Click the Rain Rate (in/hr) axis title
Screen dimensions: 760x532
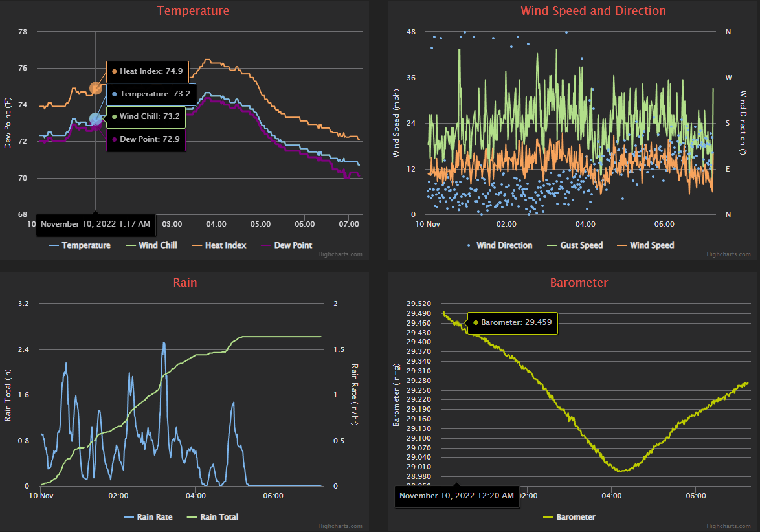tap(355, 395)
